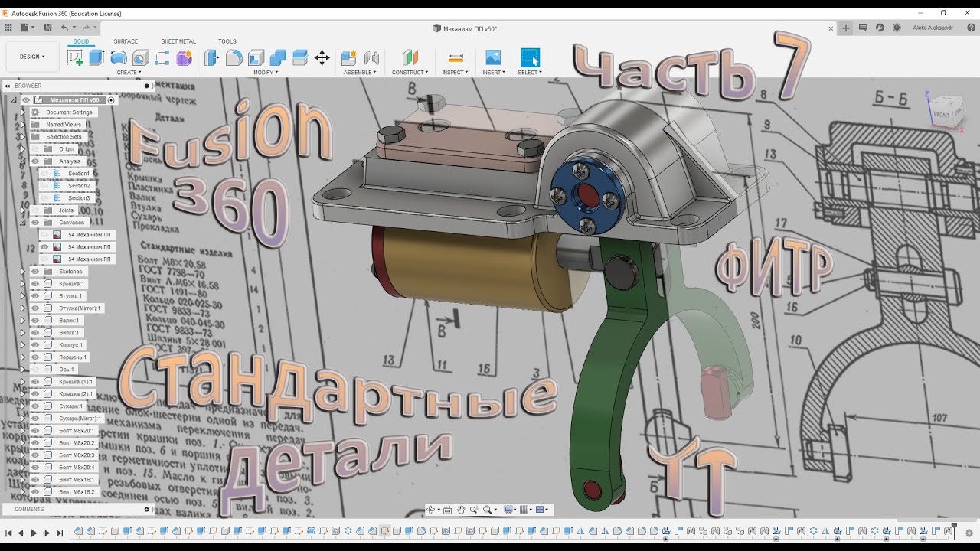Open the INSERT menu
The width and height of the screenshot is (980, 551).
tap(493, 73)
